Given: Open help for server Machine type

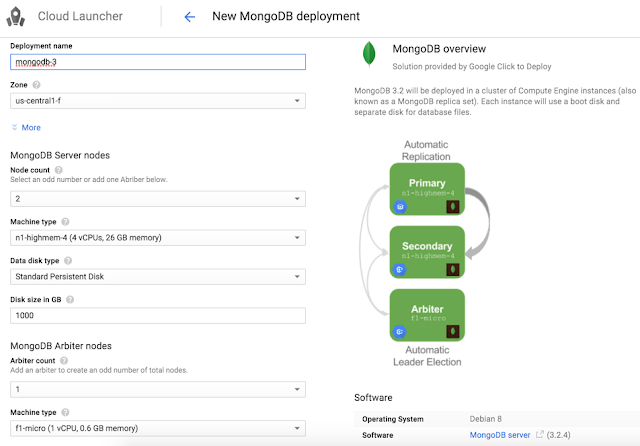Looking at the screenshot, I should click(x=65, y=222).
